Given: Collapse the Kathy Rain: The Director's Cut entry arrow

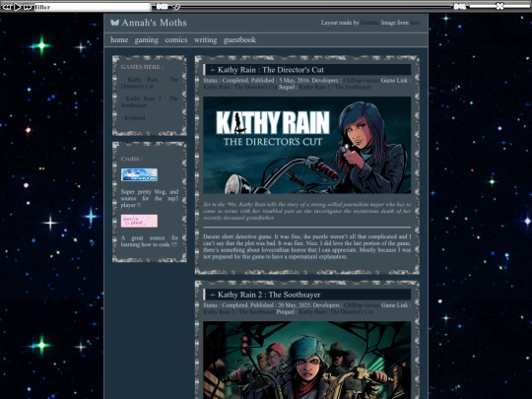Looking at the screenshot, I should 213,70.
